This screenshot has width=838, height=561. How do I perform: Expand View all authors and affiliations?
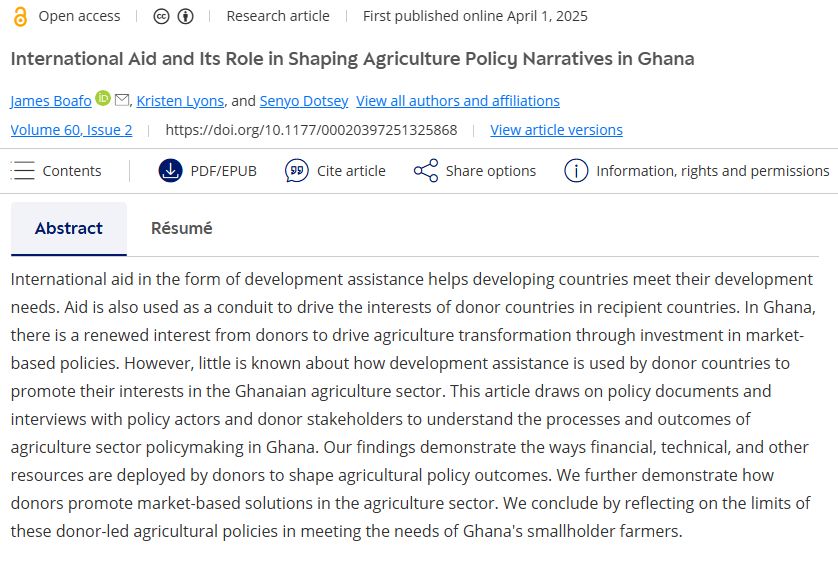[x=458, y=101]
